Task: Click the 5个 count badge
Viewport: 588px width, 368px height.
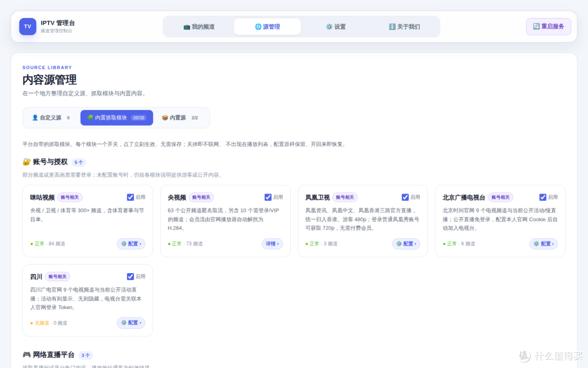Action: (79, 162)
